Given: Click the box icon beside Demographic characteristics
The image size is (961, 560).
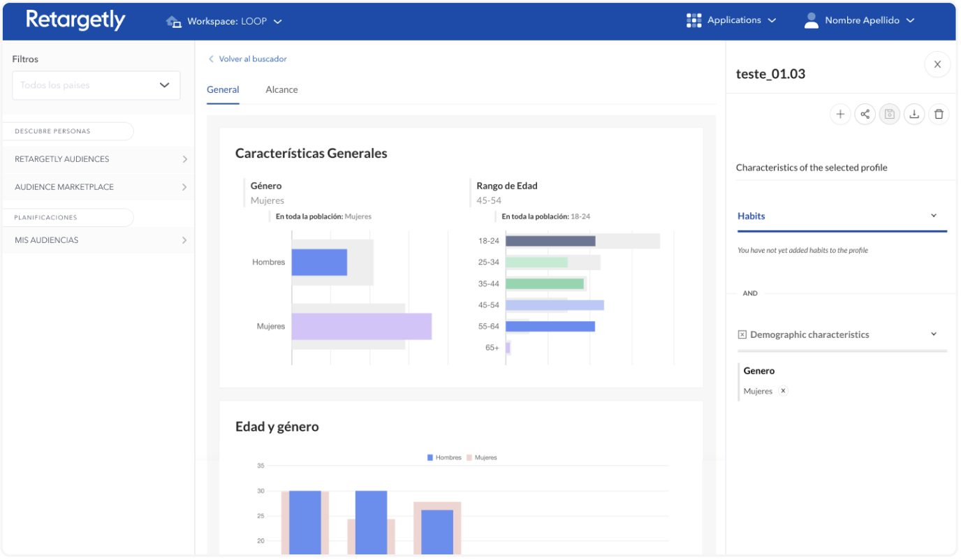Looking at the screenshot, I should tap(742, 335).
